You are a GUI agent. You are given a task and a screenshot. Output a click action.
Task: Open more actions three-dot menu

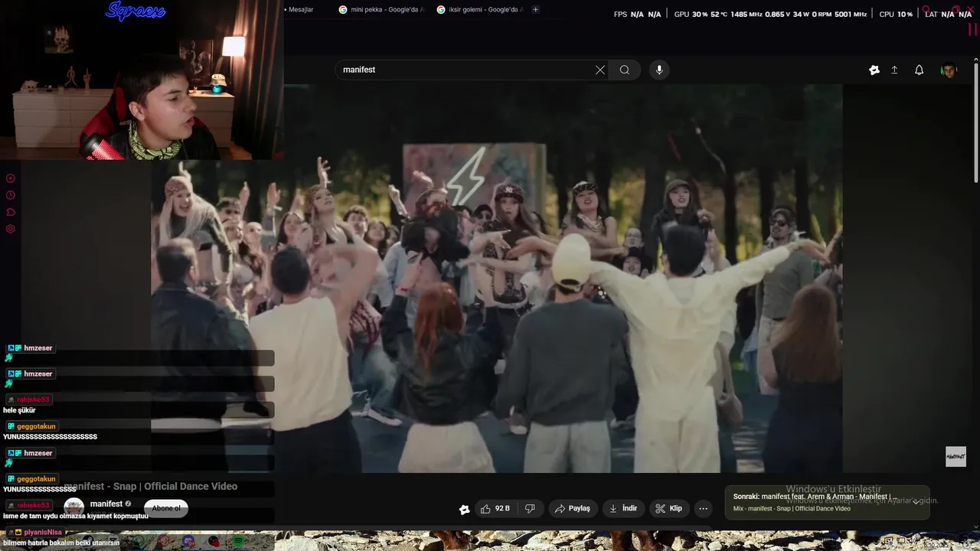click(703, 508)
